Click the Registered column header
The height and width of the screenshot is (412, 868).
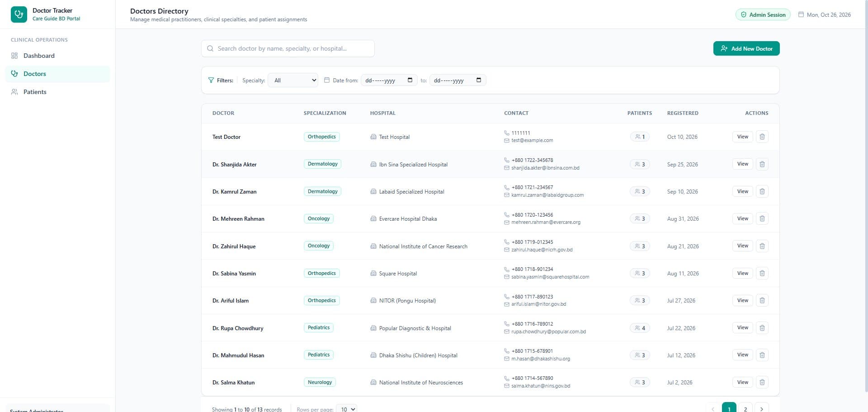pyautogui.click(x=683, y=113)
